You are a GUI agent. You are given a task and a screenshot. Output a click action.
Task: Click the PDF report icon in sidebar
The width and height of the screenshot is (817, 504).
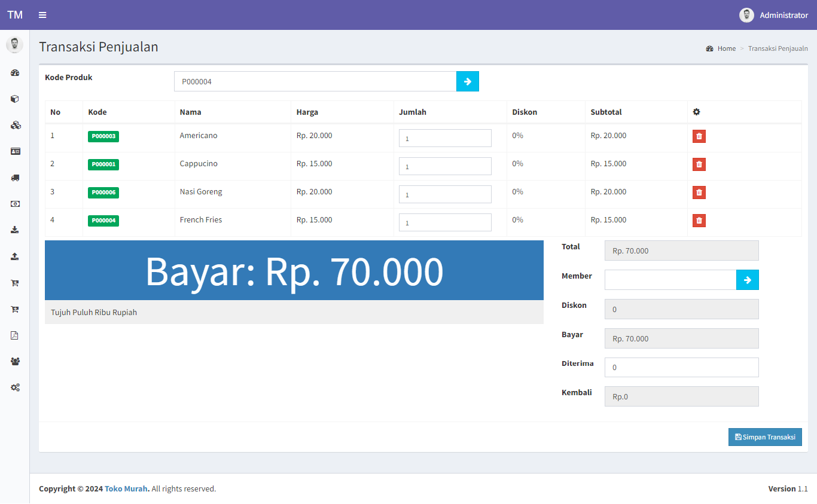pyautogui.click(x=15, y=335)
